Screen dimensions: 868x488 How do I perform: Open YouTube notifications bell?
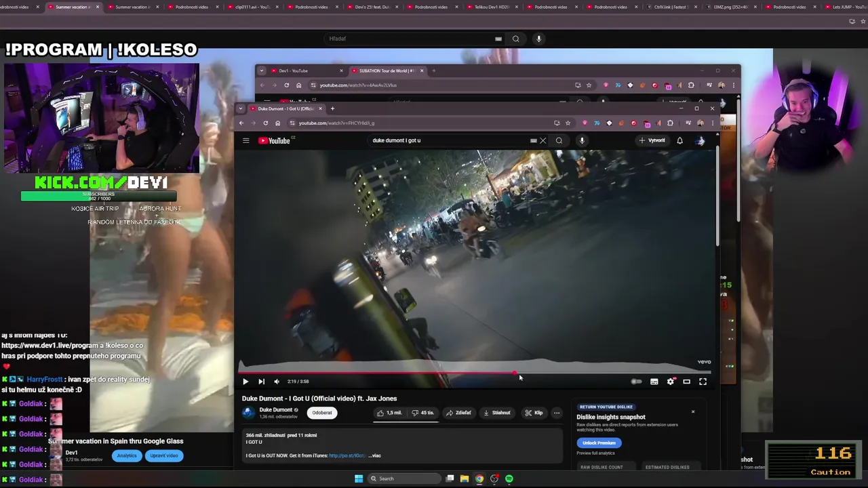point(679,140)
